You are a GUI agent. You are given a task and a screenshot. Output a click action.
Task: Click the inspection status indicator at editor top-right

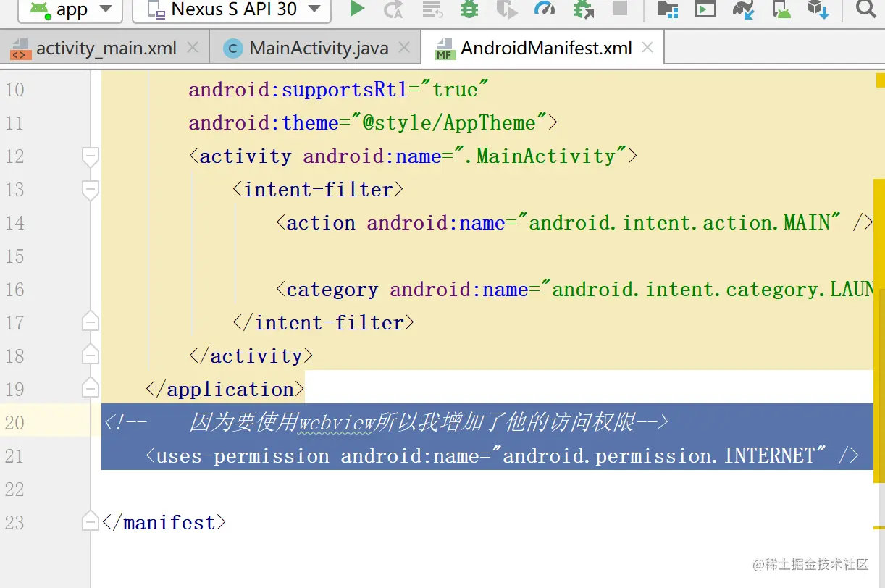click(881, 80)
